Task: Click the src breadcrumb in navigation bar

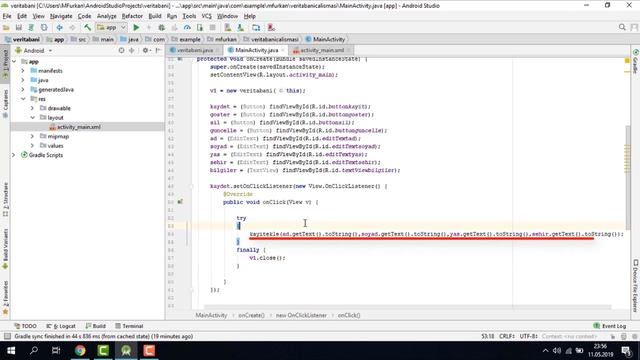Action: pos(79,40)
